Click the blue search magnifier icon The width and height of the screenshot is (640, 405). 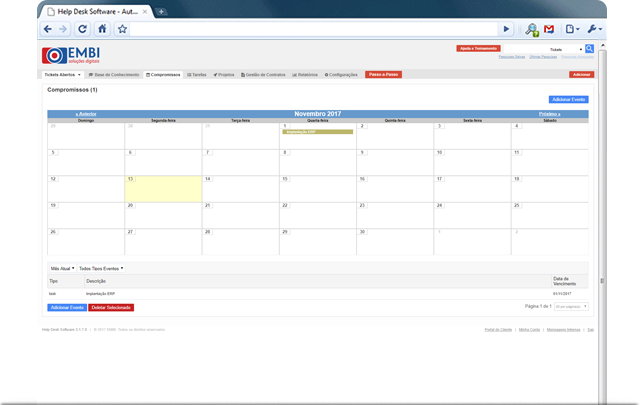590,48
